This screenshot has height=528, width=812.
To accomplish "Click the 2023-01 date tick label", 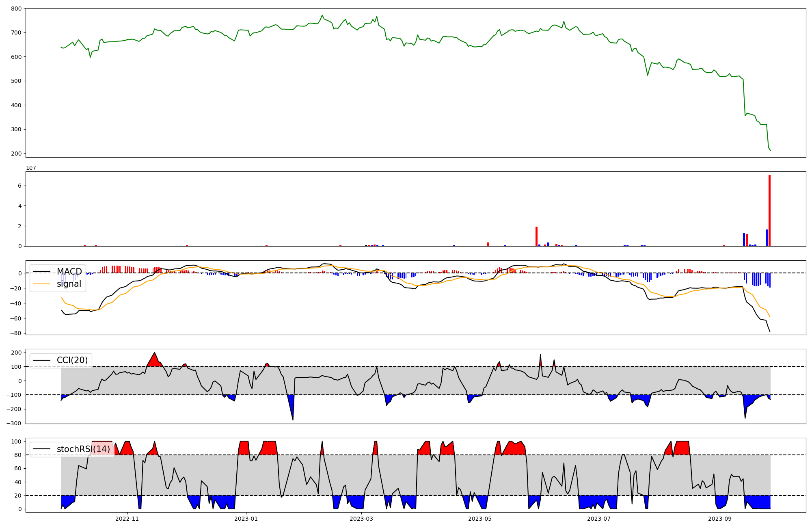I will pyautogui.click(x=246, y=519).
